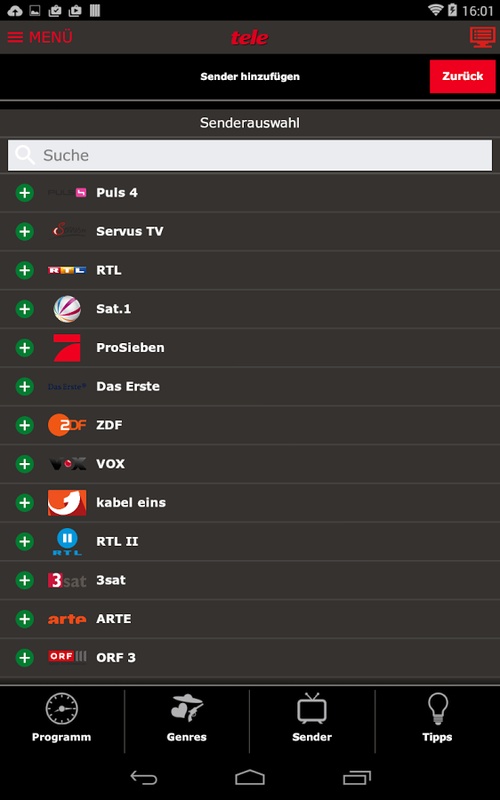Tap the tele logo in header
Viewport: 500px width, 800px height.
pyautogui.click(x=249, y=37)
